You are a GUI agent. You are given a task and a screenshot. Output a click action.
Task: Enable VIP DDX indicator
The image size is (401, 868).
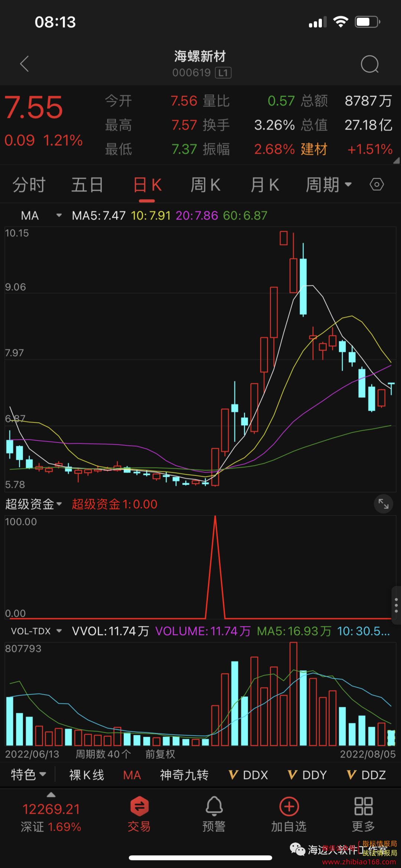248,775
